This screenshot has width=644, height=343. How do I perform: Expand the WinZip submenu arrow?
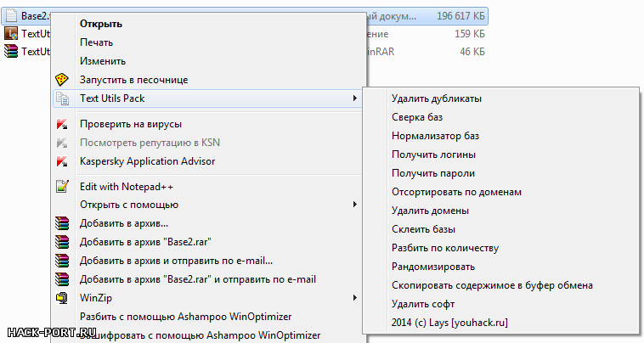pyautogui.click(x=355, y=297)
